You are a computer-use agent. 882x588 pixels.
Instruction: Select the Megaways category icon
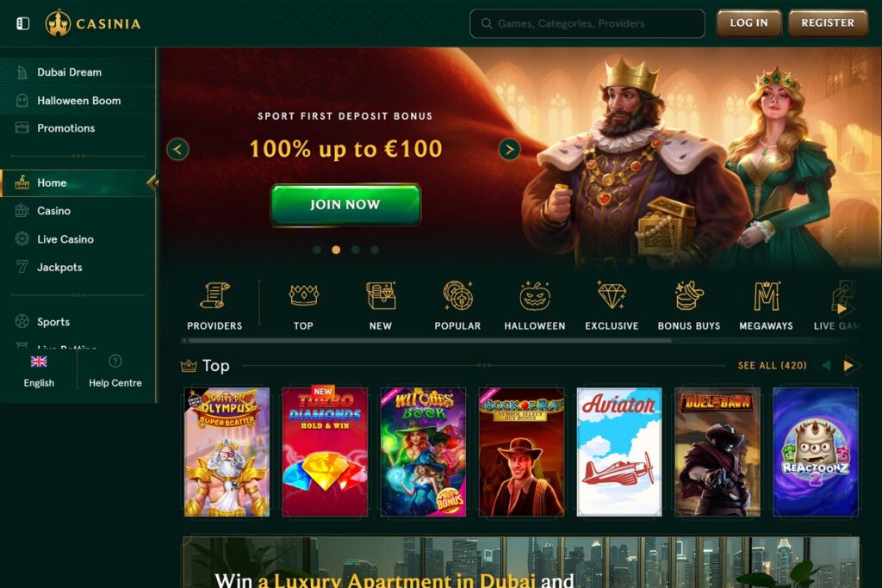tap(766, 295)
